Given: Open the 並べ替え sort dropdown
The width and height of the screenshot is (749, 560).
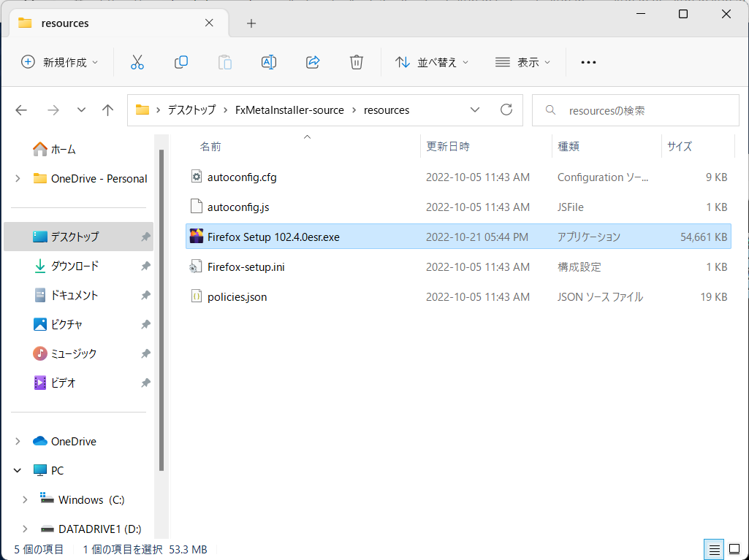Looking at the screenshot, I should [x=432, y=62].
